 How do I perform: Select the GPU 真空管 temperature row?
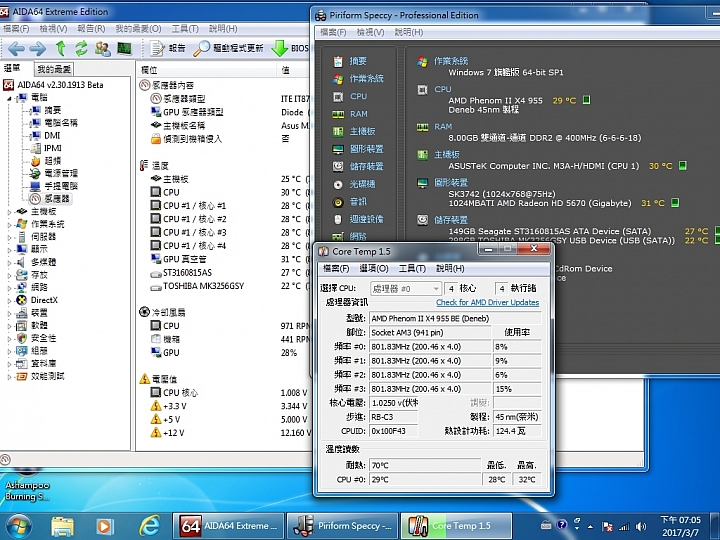point(185,259)
